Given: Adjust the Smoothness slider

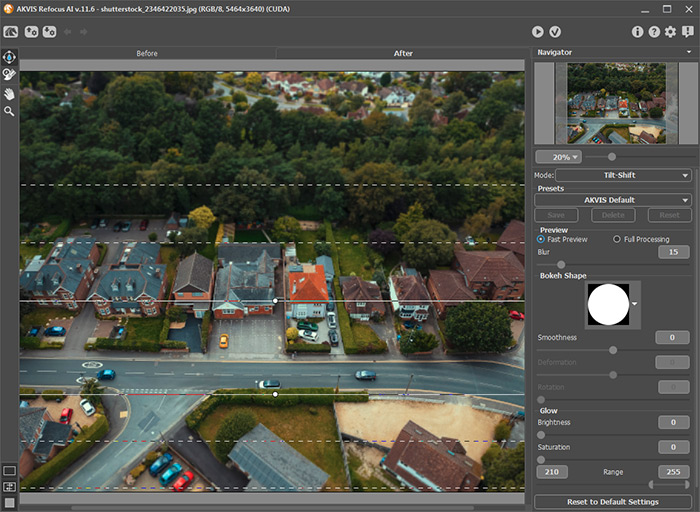Looking at the screenshot, I should pyautogui.click(x=613, y=350).
